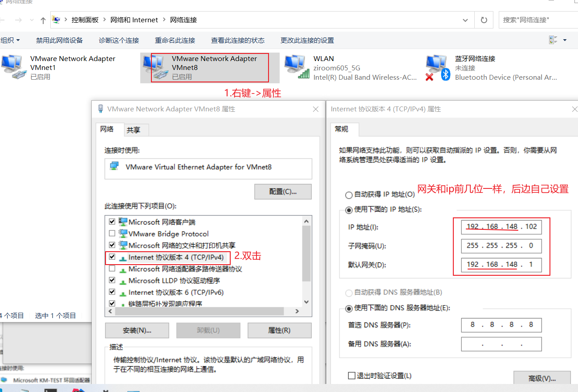Click the Forward navigation arrow

tap(18, 20)
